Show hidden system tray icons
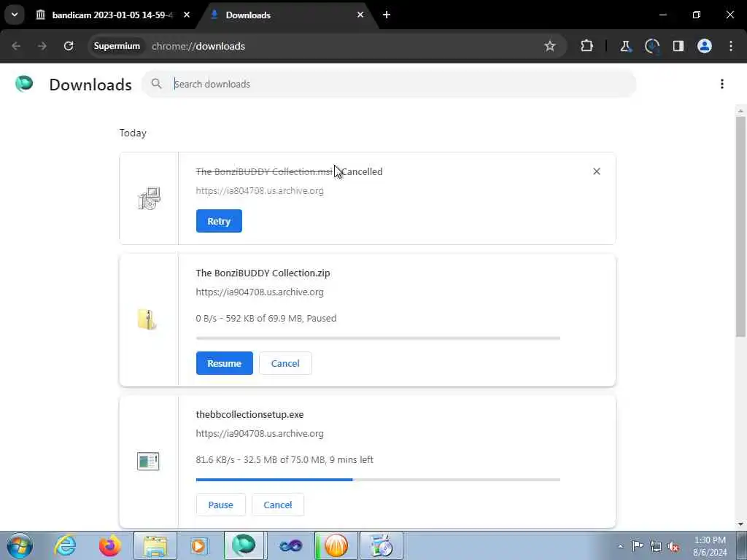747x560 pixels. point(620,546)
